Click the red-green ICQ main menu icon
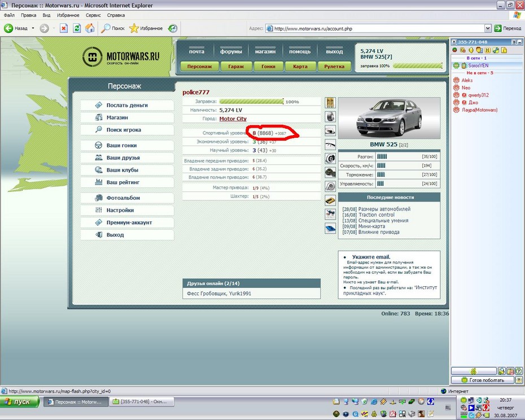 (x=454, y=50)
